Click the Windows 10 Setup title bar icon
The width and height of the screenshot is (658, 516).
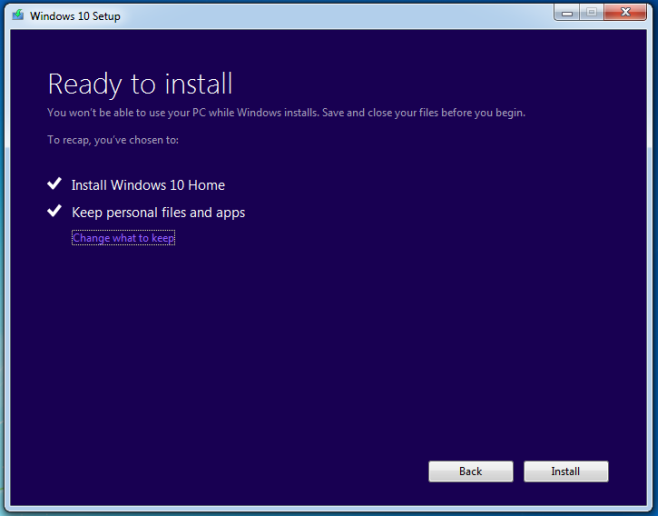coord(17,16)
